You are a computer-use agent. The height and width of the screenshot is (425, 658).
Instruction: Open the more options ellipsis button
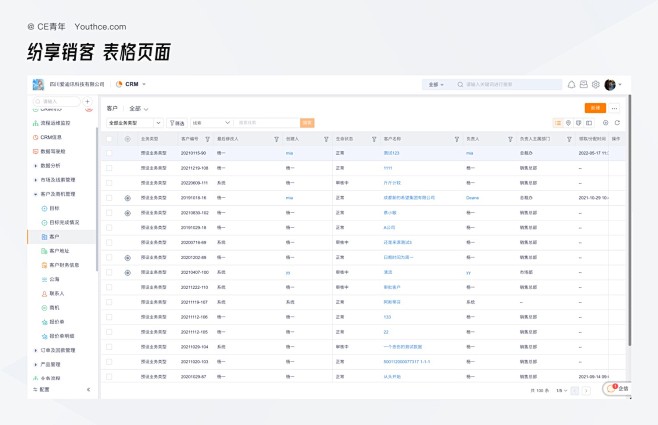[x=614, y=108]
